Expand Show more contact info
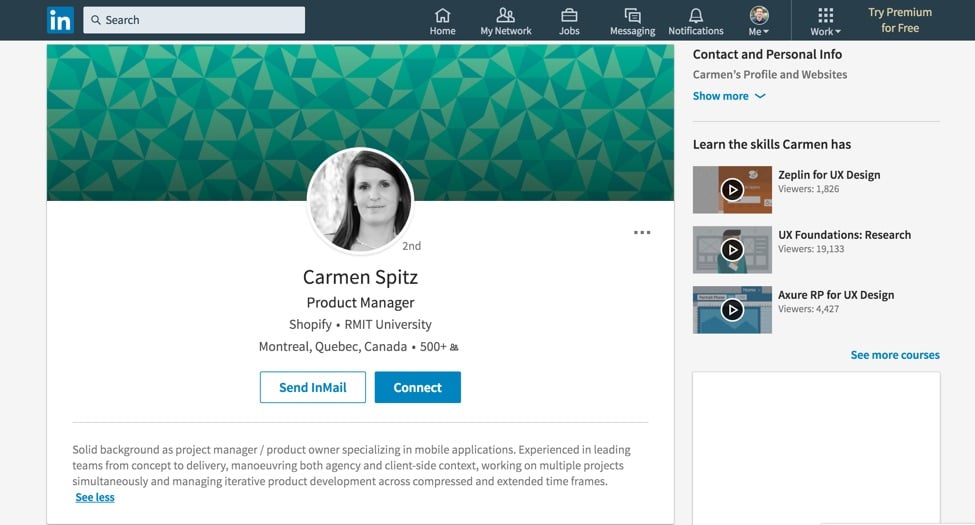 (729, 96)
